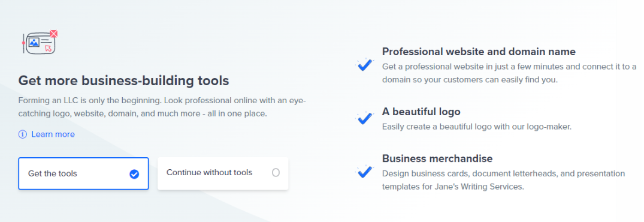Click checkmark icon next to Professional website
Viewport: 644px width, 222px height.
point(364,65)
